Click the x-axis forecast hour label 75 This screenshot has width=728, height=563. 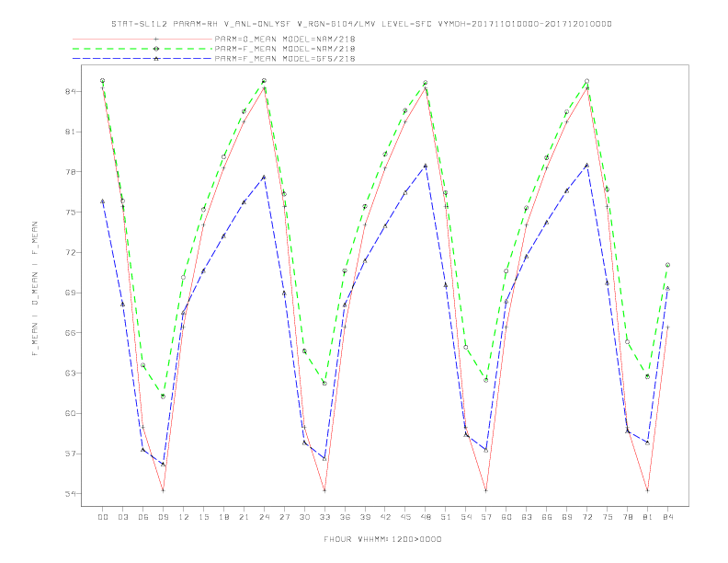(x=608, y=517)
